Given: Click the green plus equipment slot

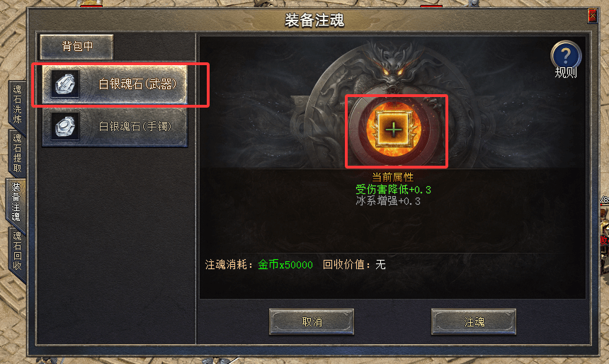Looking at the screenshot, I should click(394, 129).
